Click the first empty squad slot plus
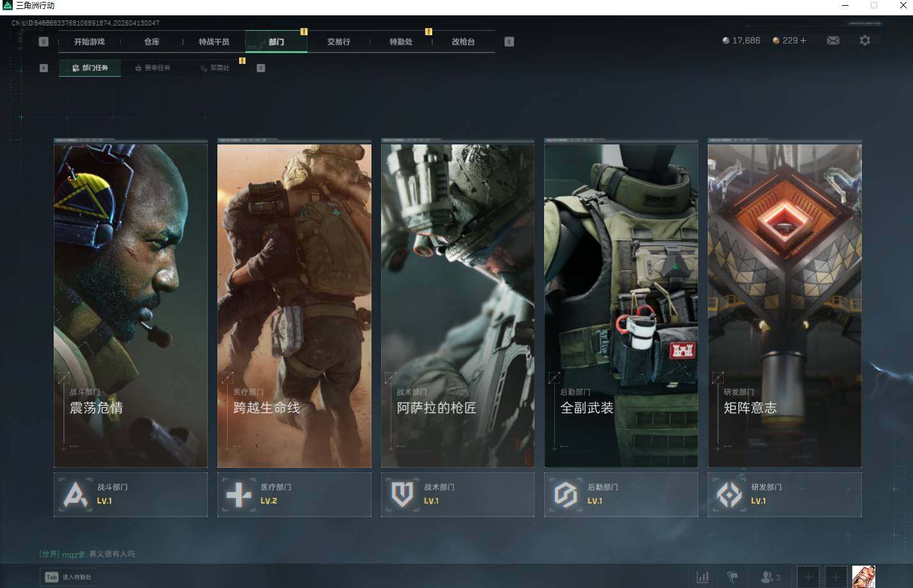 coord(808,577)
